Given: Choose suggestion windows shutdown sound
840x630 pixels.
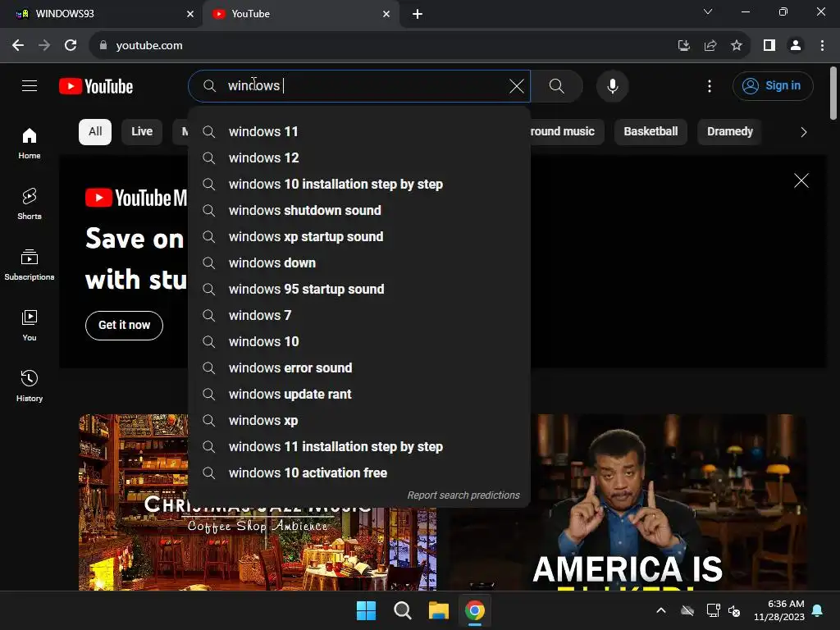Looking at the screenshot, I should pos(359,211).
